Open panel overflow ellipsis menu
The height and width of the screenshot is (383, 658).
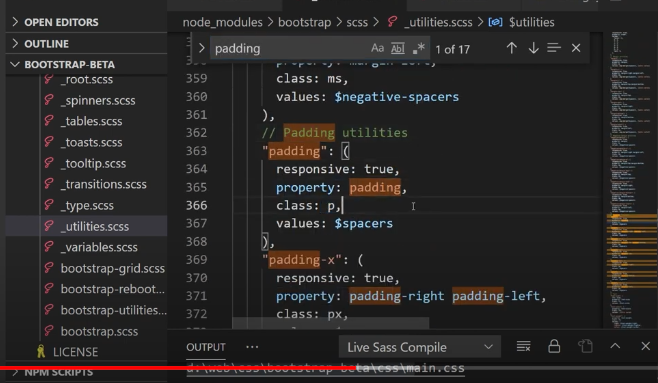point(252,347)
